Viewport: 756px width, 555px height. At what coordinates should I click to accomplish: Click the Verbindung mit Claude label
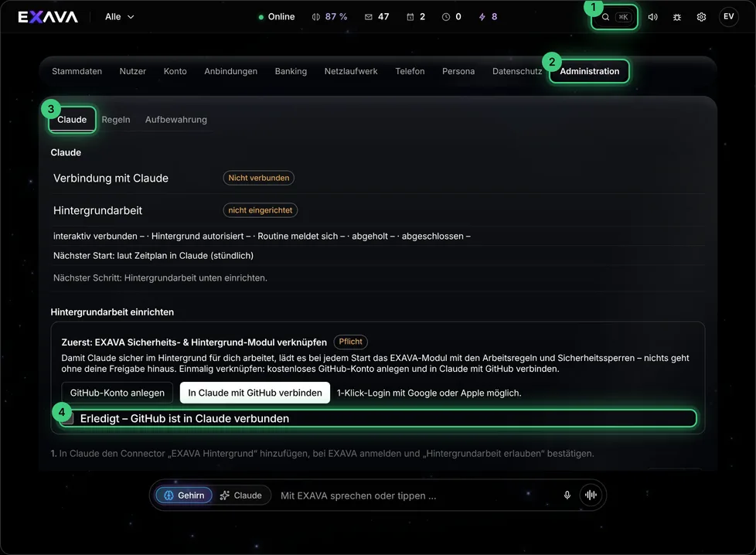(111, 178)
